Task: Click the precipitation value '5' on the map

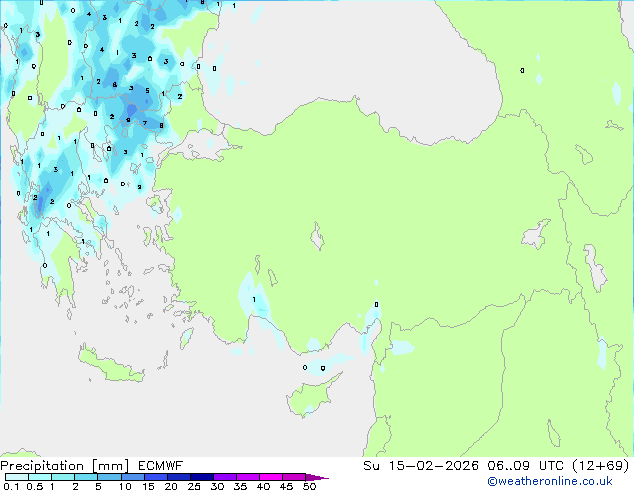Action: point(147,91)
